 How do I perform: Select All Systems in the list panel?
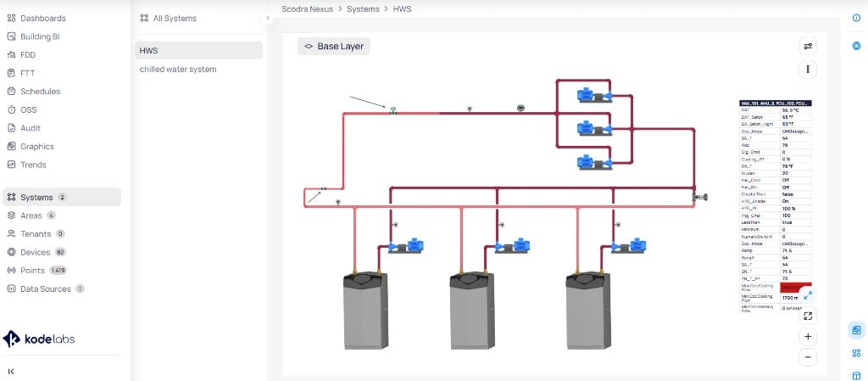pos(169,19)
